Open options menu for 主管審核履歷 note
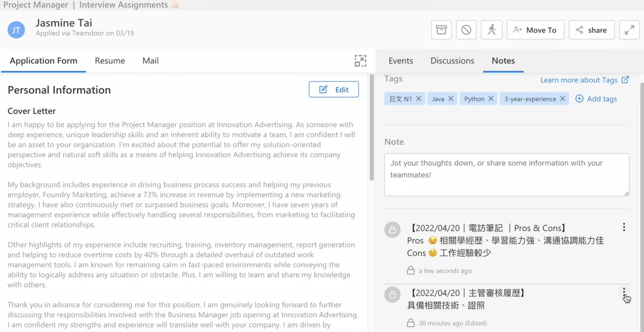The width and height of the screenshot is (644, 332). 624,292
